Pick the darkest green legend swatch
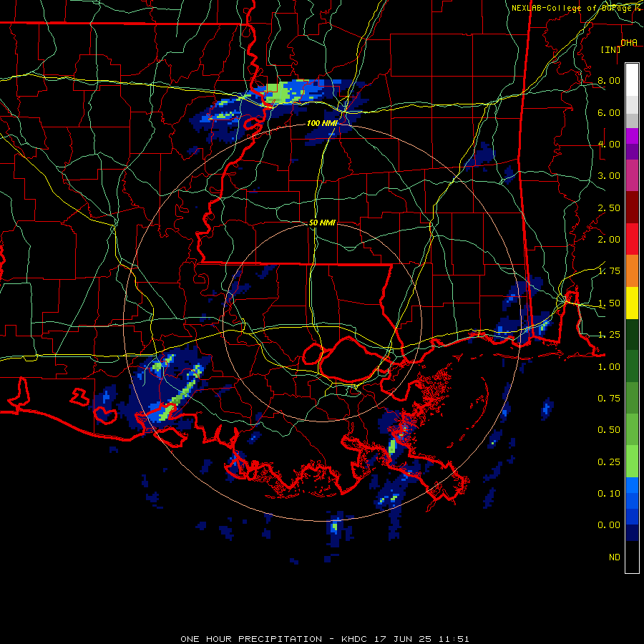This screenshot has height=644, width=644. point(632,334)
